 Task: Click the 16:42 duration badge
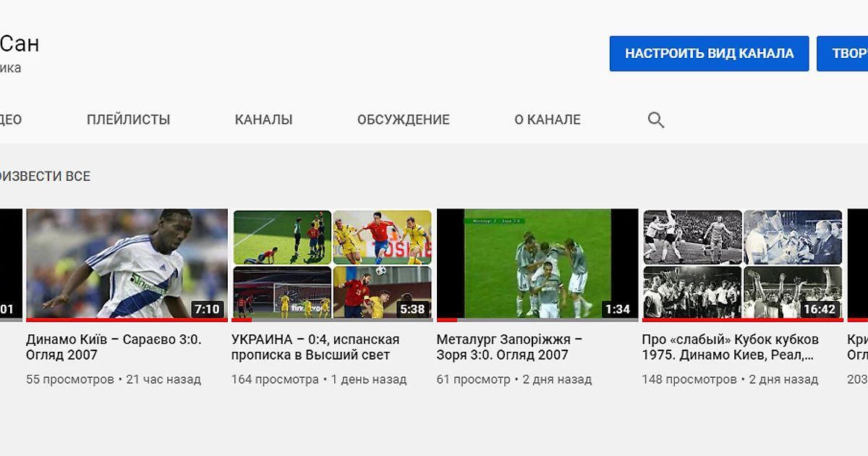coord(819,309)
